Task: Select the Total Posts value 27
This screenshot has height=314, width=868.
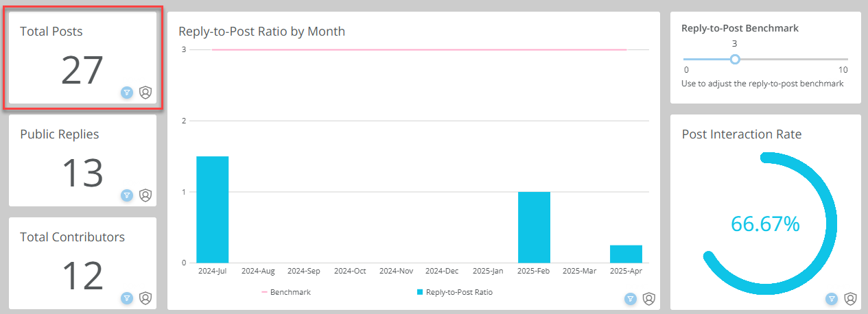Action: pos(82,71)
